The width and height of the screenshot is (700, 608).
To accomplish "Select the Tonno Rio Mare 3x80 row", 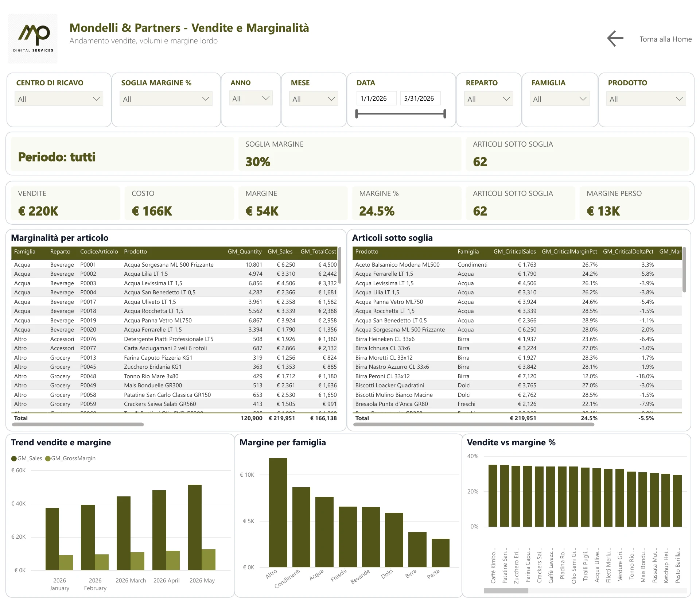I will 175,376.
